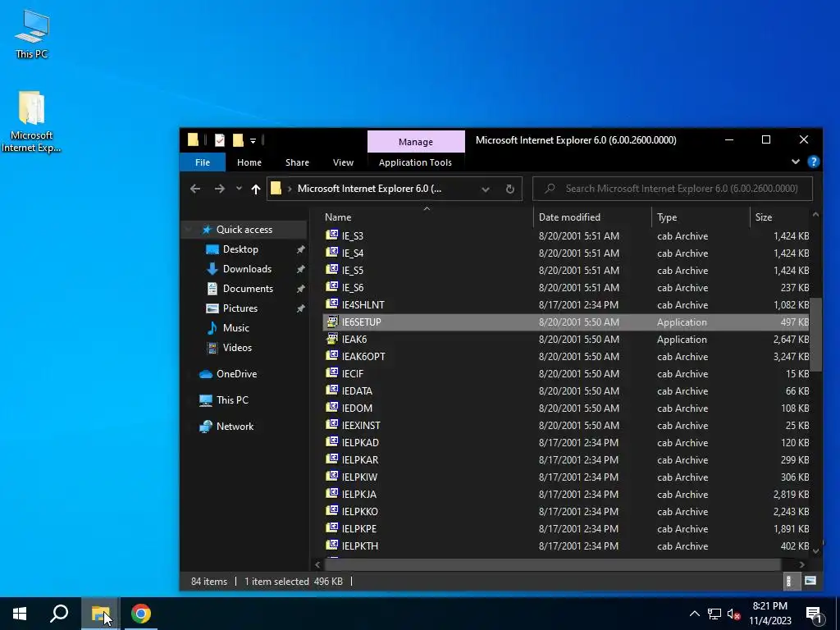
Task: Click the vertical scrollbar thumb
Action: tap(815, 335)
